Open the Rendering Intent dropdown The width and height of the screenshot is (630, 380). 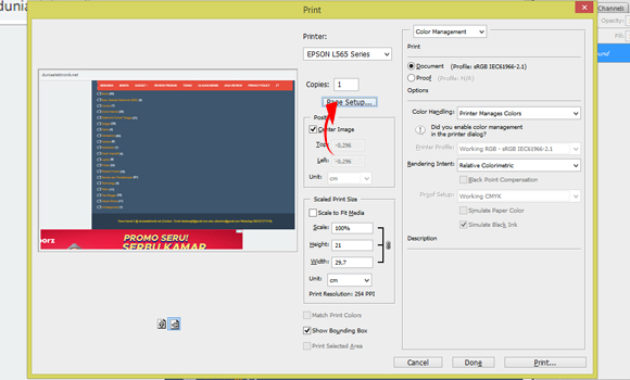click(519, 165)
